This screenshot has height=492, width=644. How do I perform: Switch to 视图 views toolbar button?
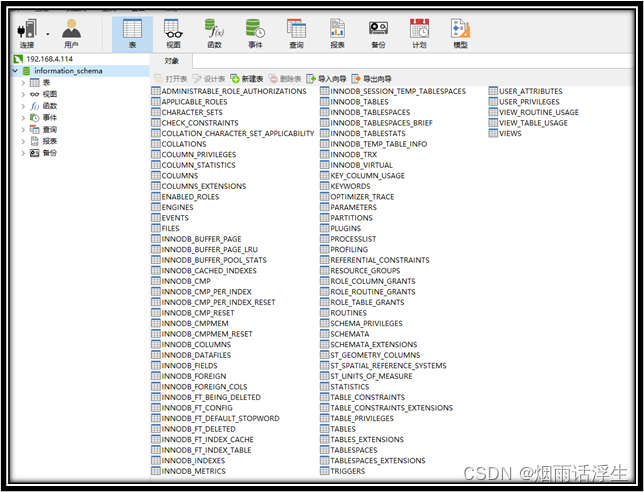[x=173, y=34]
